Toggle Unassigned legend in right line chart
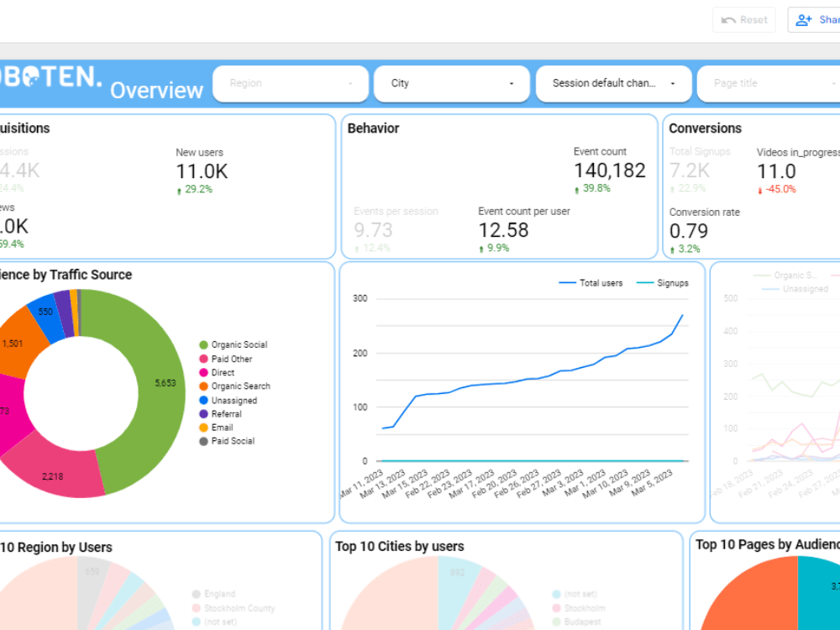 point(795,289)
